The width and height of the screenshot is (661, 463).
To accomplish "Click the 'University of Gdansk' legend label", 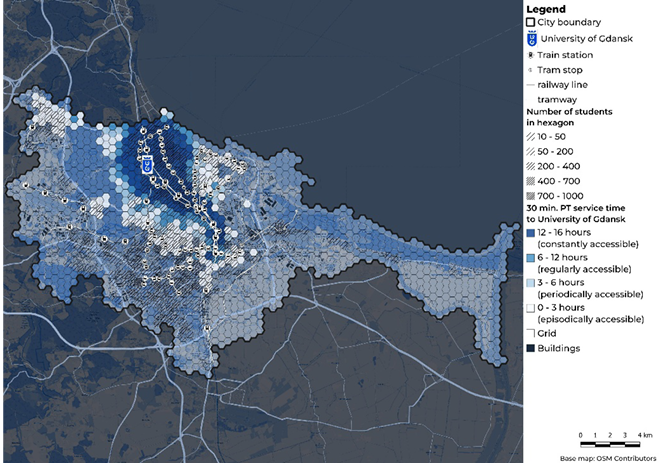I will pyautogui.click(x=587, y=39).
